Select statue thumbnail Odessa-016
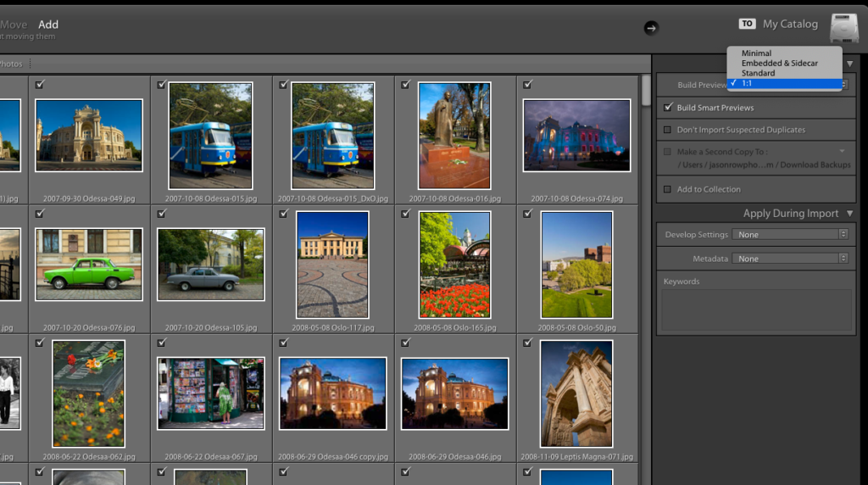 coord(454,136)
